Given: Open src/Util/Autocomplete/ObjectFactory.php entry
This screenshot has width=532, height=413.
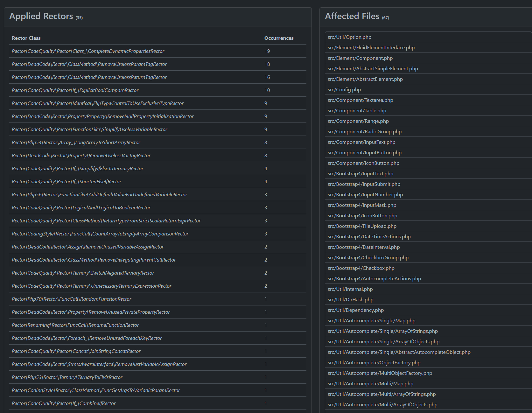Looking at the screenshot, I should pos(428,362).
